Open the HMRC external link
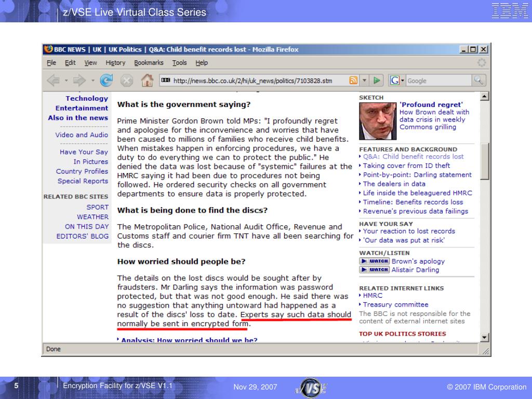This screenshot has height=399, width=532. pos(373,296)
